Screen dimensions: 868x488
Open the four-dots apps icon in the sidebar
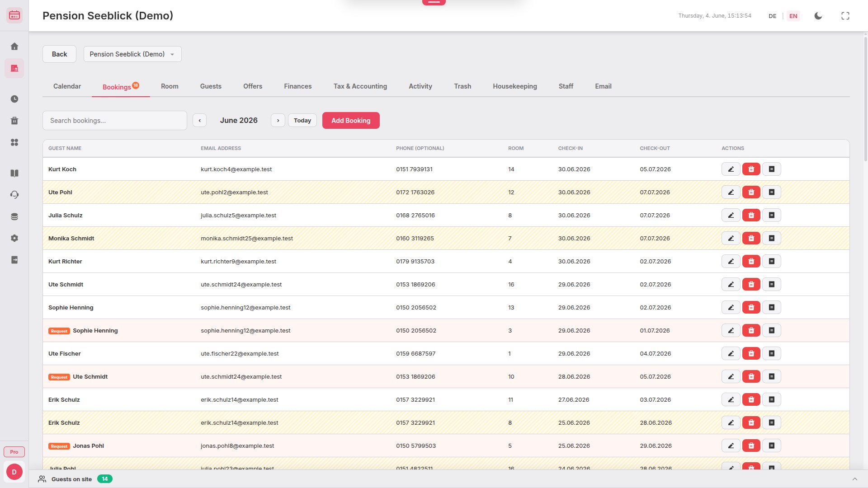(x=14, y=142)
